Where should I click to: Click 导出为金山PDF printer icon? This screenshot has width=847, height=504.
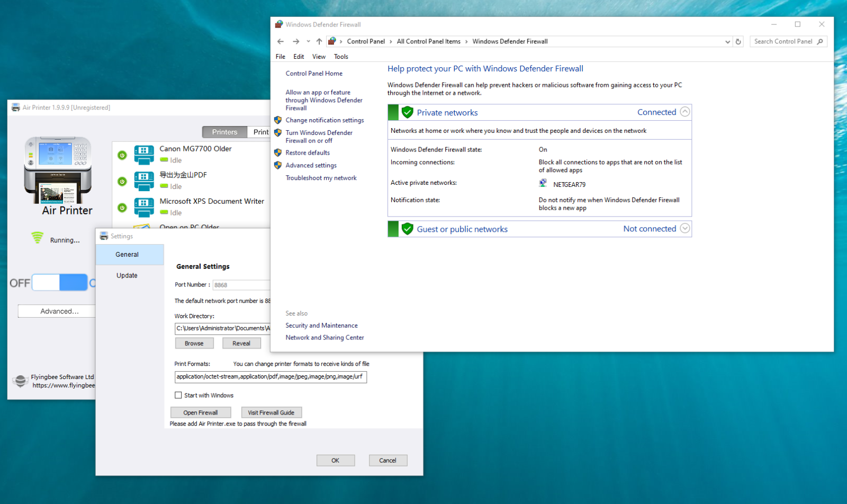144,181
